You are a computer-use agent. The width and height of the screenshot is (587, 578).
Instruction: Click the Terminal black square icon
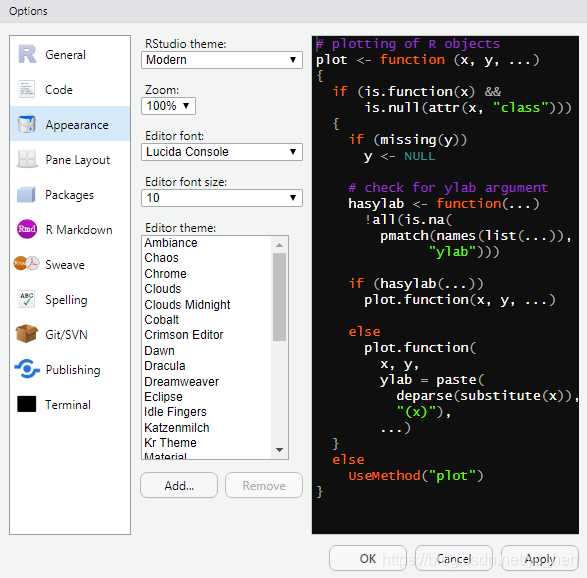pos(27,404)
